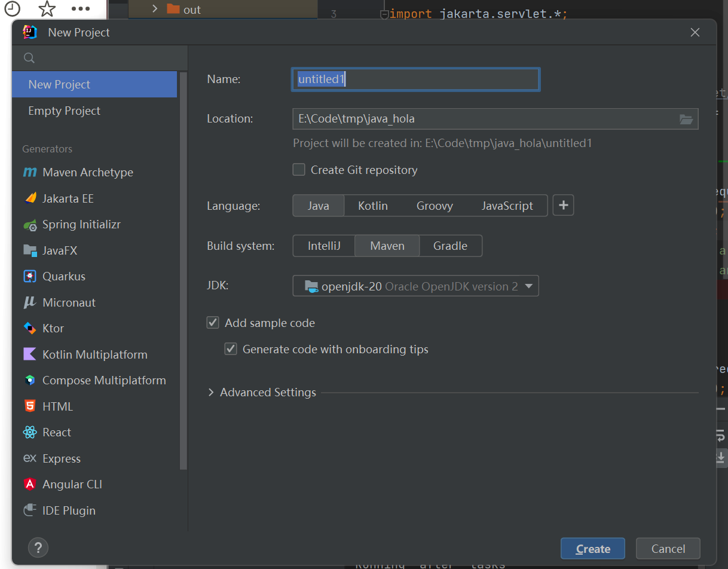Click the search magnifier icon in dialog
The image size is (728, 569).
(29, 58)
